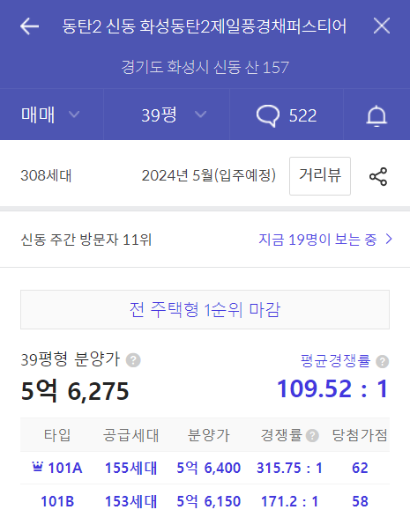Click the 5억 6,400 price cell

click(209, 469)
